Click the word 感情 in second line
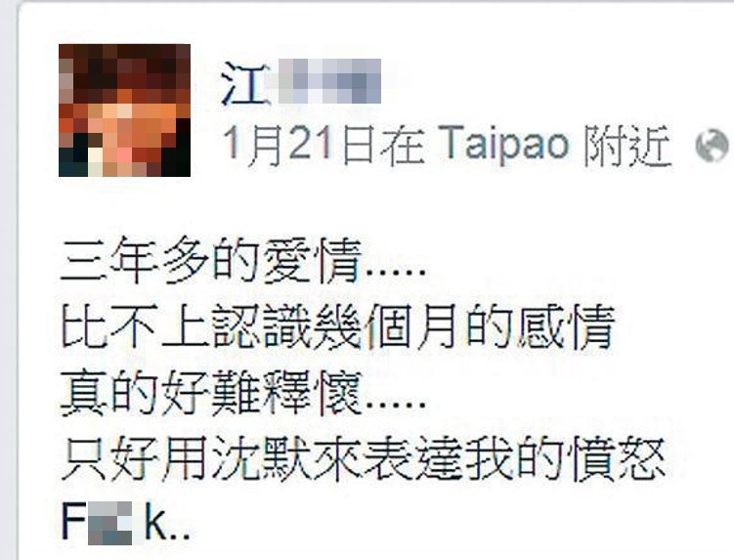 coord(566,326)
